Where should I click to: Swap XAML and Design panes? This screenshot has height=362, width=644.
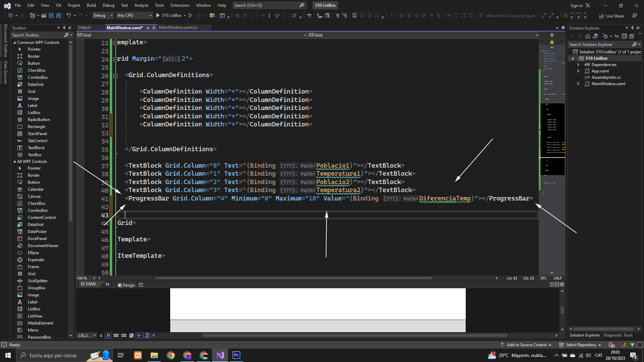point(107,284)
